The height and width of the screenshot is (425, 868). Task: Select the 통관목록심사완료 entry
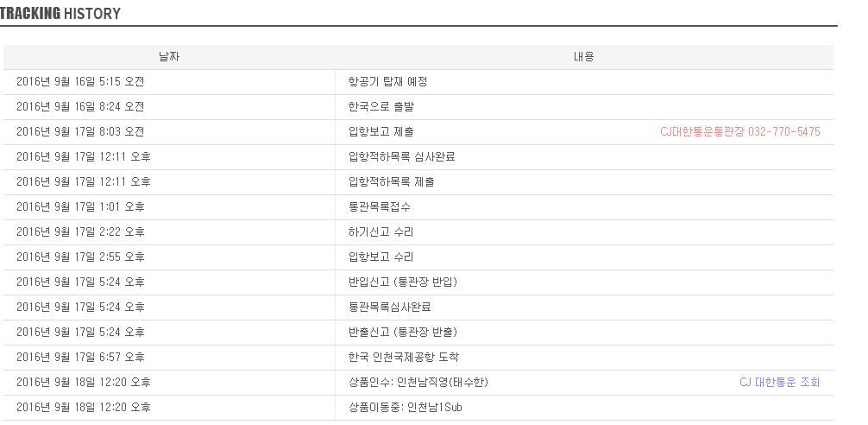pyautogui.click(x=389, y=308)
